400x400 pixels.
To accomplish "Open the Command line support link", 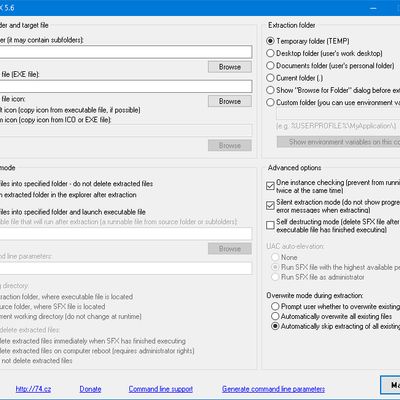I will coord(161,389).
